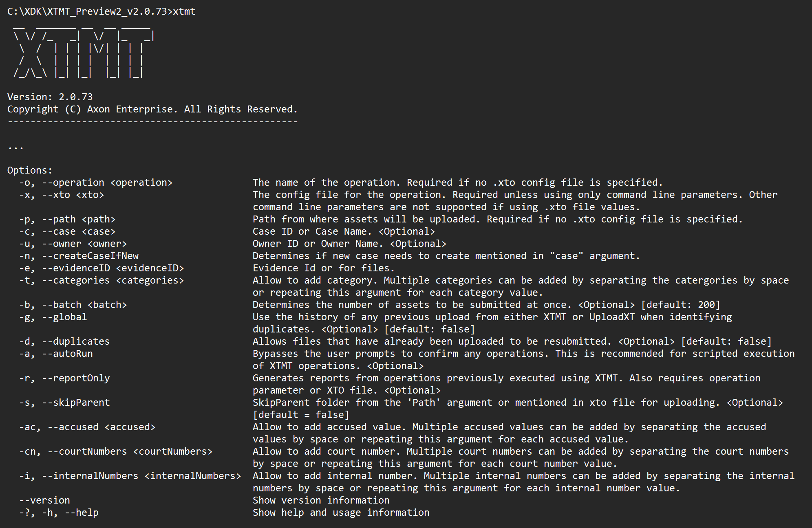Click the --evidenceID <evidenceID> option
The image size is (812, 528).
[113, 268]
